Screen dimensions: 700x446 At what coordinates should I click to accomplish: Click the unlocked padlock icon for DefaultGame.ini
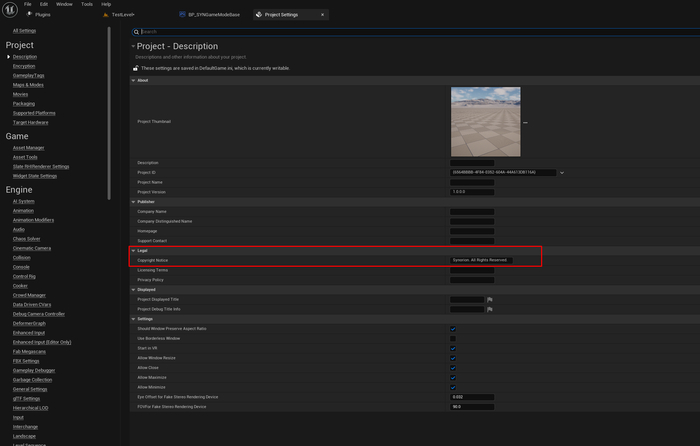coord(136,68)
